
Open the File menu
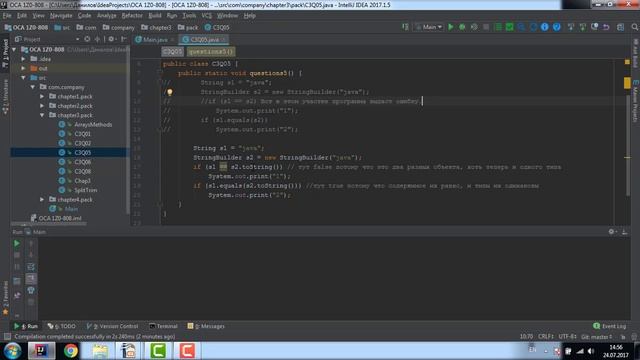pos(7,16)
